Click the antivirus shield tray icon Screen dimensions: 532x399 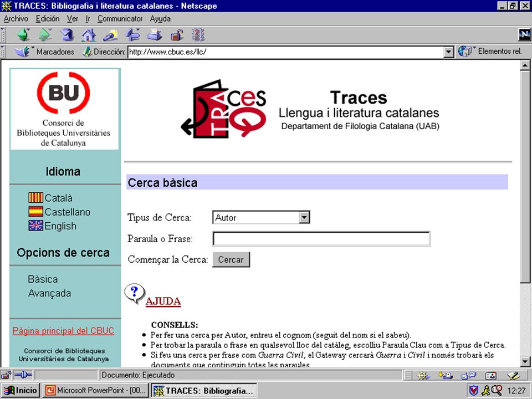(474, 391)
